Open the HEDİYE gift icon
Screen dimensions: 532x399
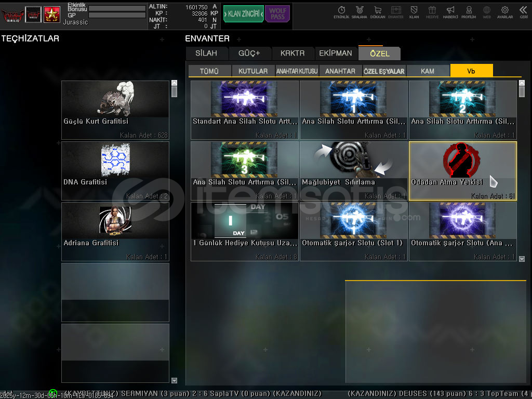click(x=432, y=12)
